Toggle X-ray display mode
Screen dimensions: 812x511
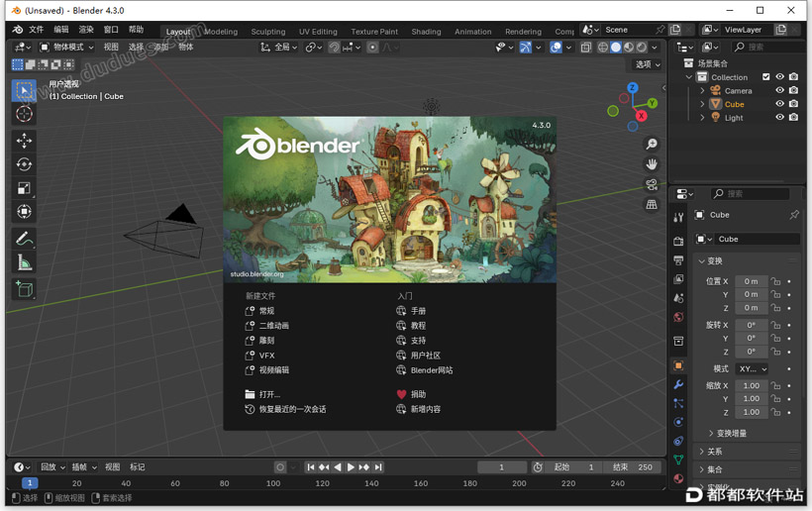(585, 48)
